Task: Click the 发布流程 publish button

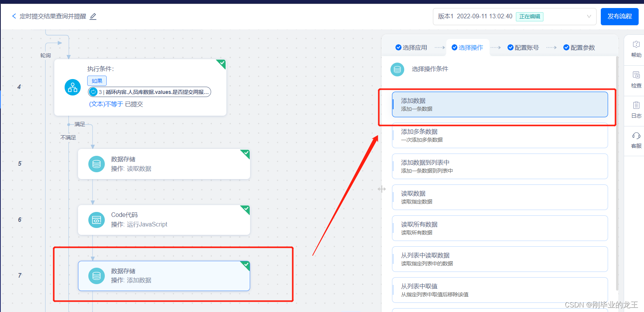Action: (x=620, y=16)
